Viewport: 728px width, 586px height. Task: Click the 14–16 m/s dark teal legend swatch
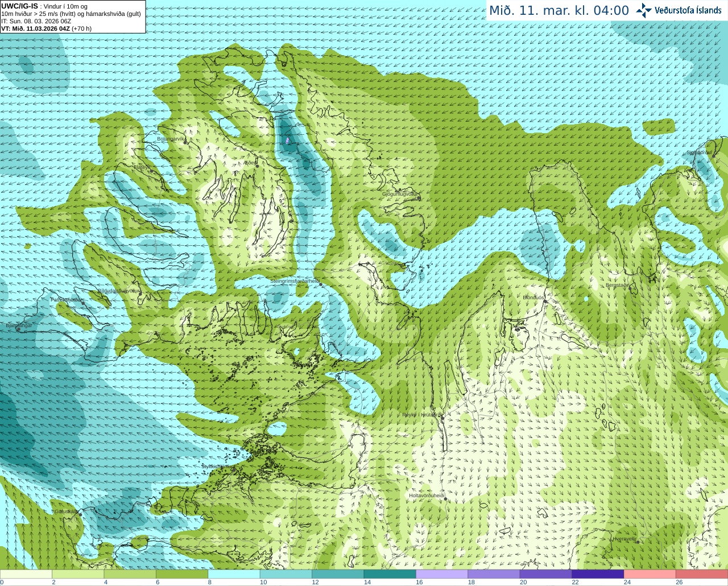pyautogui.click(x=390, y=574)
